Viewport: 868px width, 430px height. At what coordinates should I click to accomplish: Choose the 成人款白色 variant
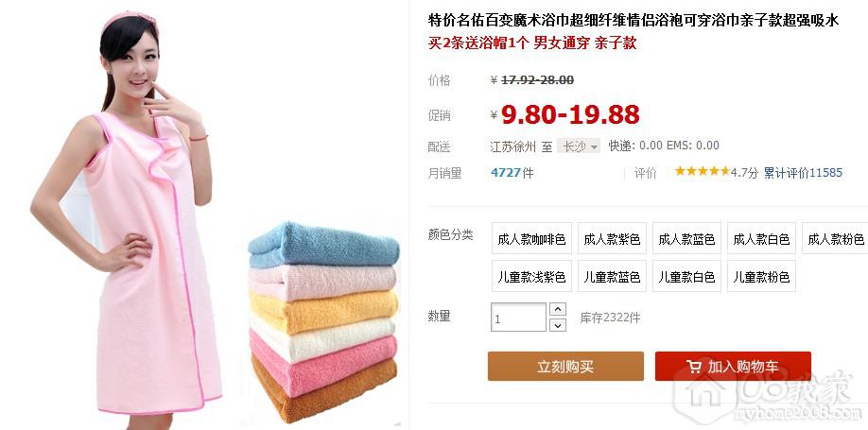point(761,238)
